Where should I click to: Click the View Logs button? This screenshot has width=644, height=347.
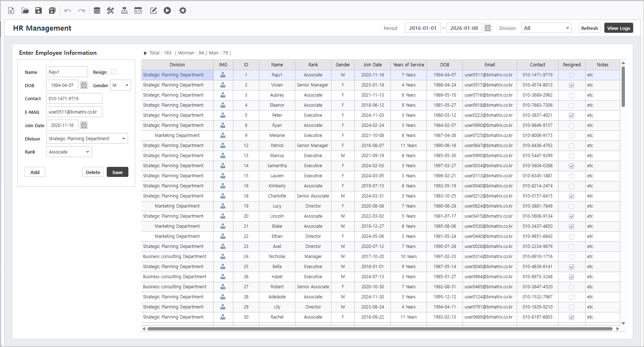point(618,28)
